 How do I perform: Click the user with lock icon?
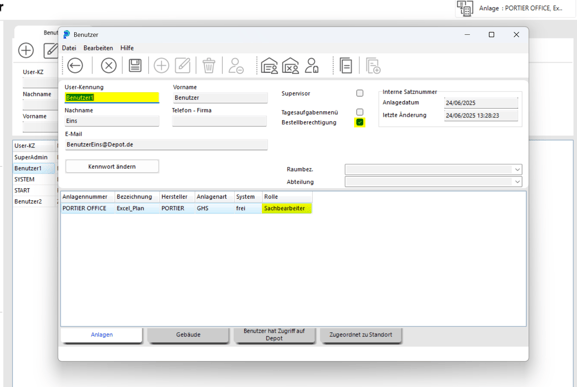point(312,66)
